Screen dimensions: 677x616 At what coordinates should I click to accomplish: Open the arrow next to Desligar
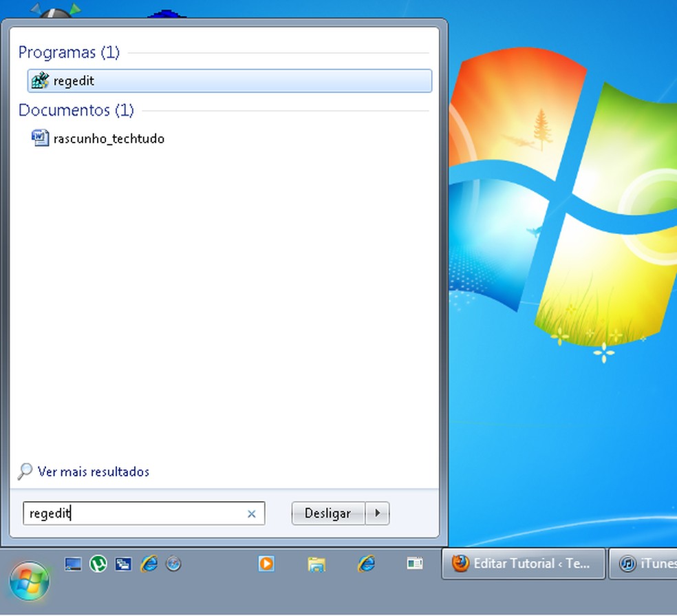[378, 513]
